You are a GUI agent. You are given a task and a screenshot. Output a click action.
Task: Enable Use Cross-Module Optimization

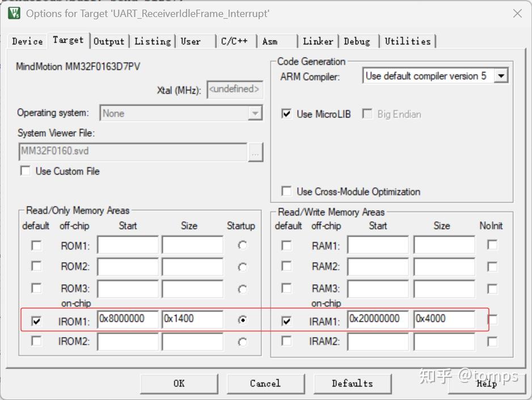pos(287,191)
